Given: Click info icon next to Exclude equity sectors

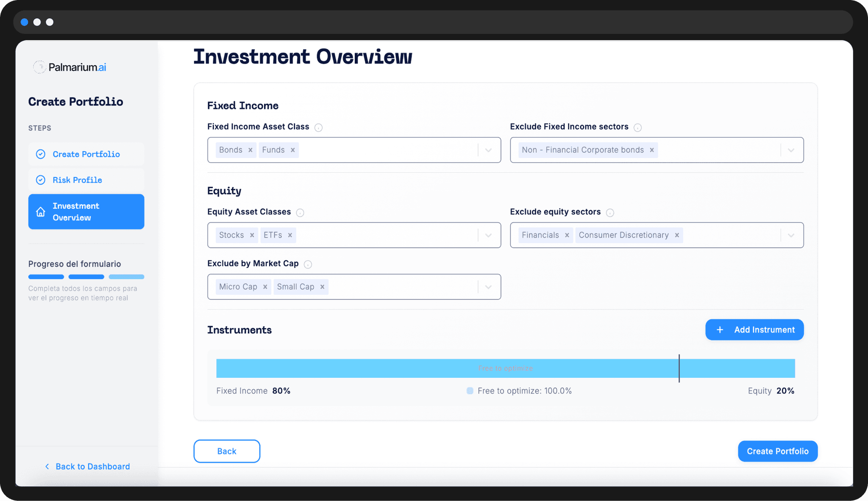Looking at the screenshot, I should click(610, 213).
